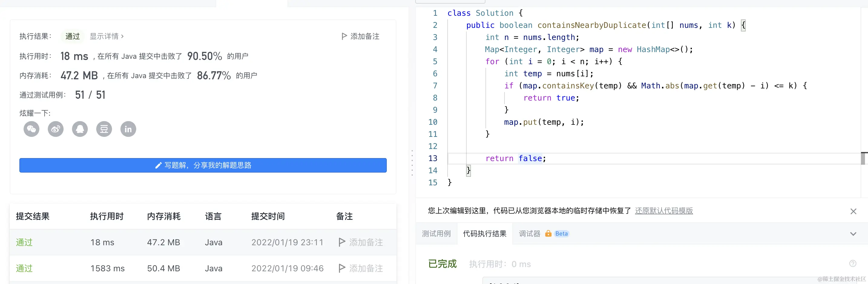Click 'int n = nums.length;' line
Image resolution: width=868 pixels, height=284 pixels.
(x=532, y=38)
